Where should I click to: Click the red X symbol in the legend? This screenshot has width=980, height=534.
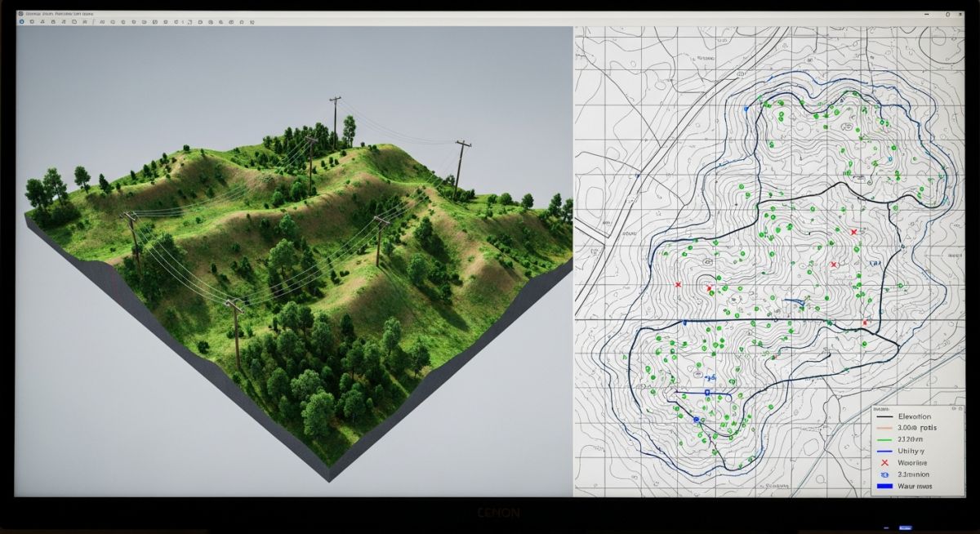click(884, 463)
